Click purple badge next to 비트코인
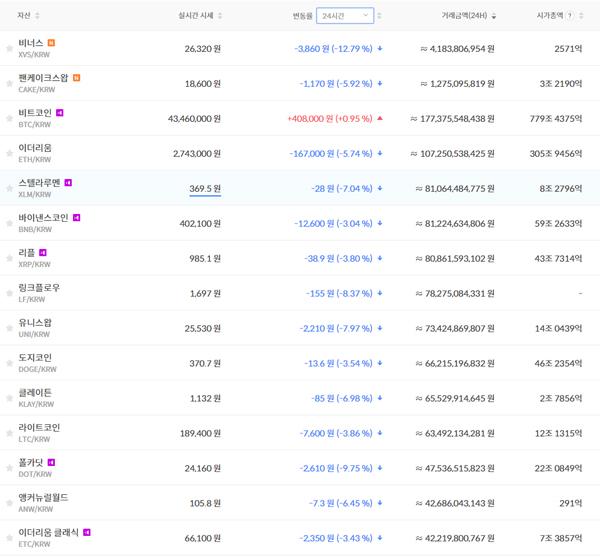This screenshot has width=600, height=557. coord(60,112)
